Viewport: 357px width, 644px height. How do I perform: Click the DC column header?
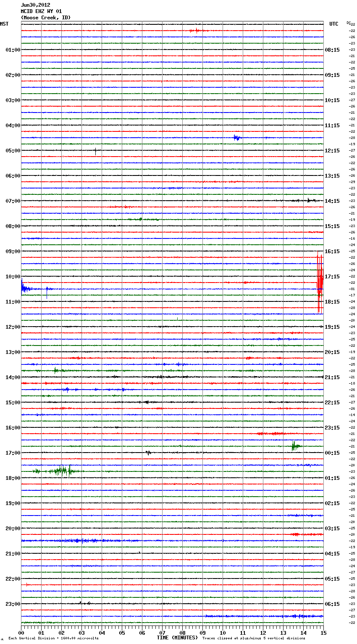tap(349, 23)
